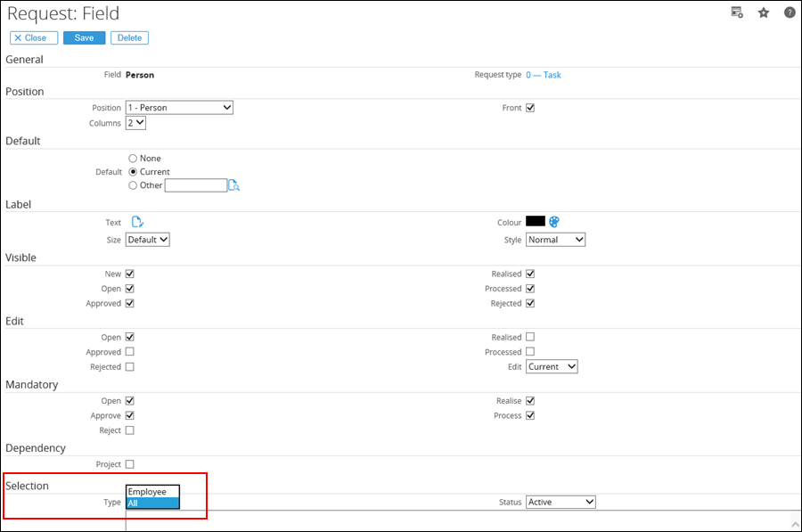
Task: Click the label Text edit icon
Action: [137, 222]
